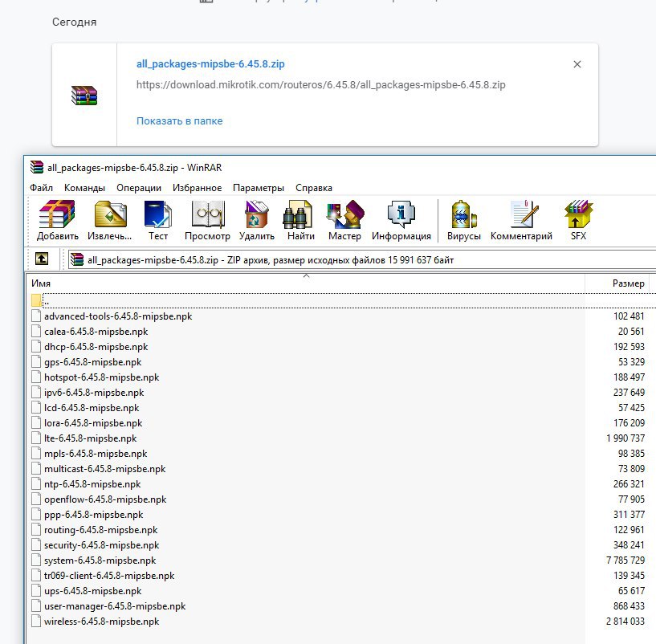Screen dimensions: 656x644
Task: Open the Избранное menu
Action: coord(197,188)
